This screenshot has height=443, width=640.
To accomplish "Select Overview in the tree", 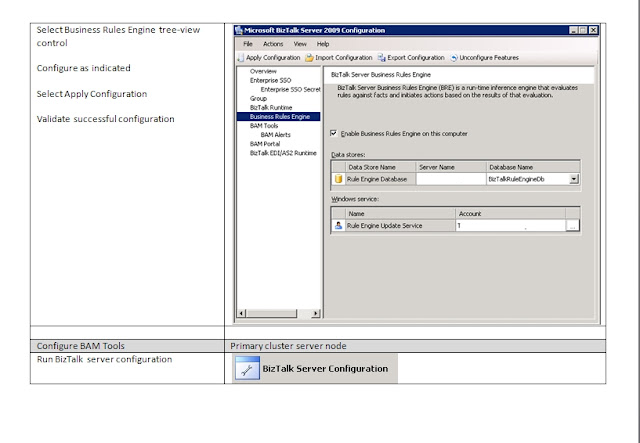I will tap(263, 71).
